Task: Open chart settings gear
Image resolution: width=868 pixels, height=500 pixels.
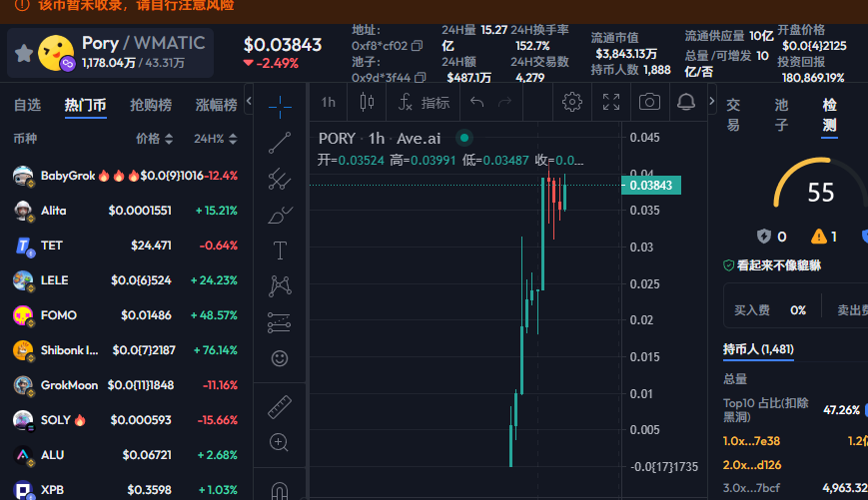Action: [x=571, y=102]
